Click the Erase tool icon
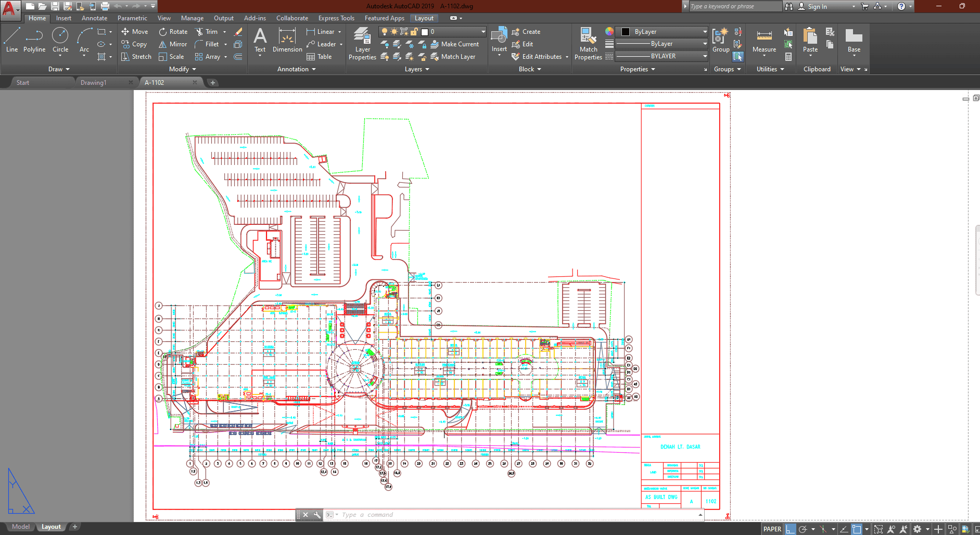Screen dimensions: 980x535 tap(238, 32)
